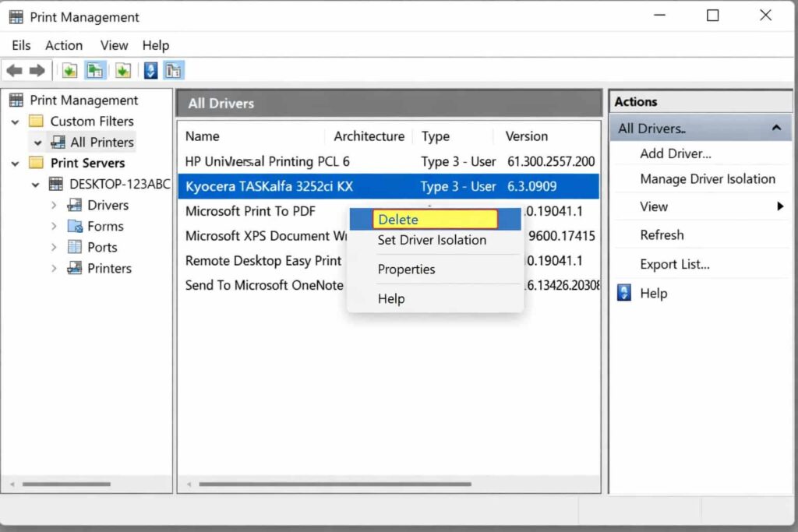Expand the Drivers node chevron
This screenshot has width=798, height=532.
click(x=54, y=206)
